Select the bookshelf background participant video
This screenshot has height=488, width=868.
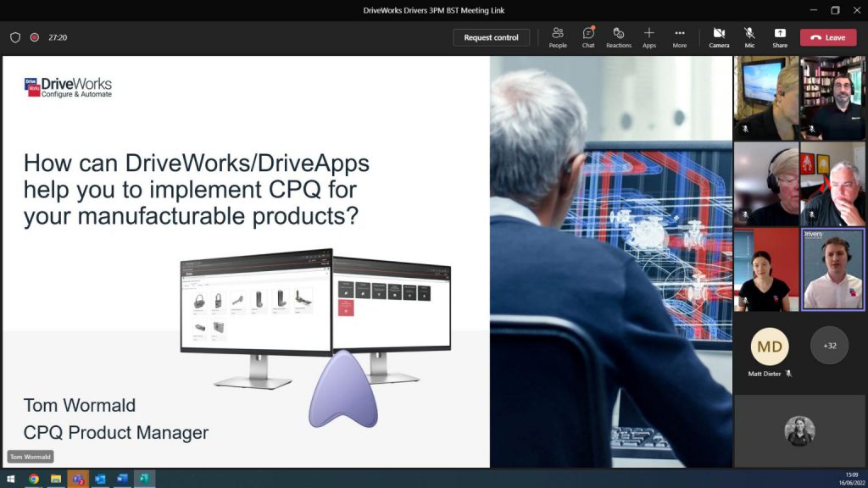tap(832, 98)
